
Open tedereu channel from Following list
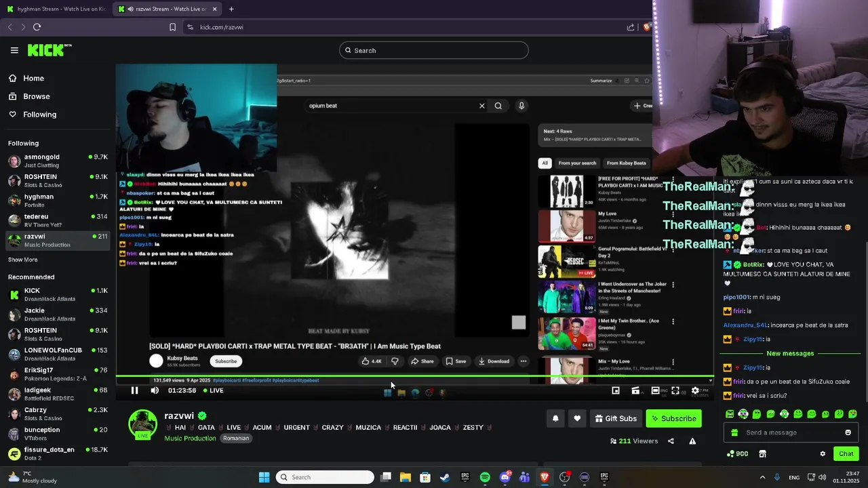[x=58, y=220]
